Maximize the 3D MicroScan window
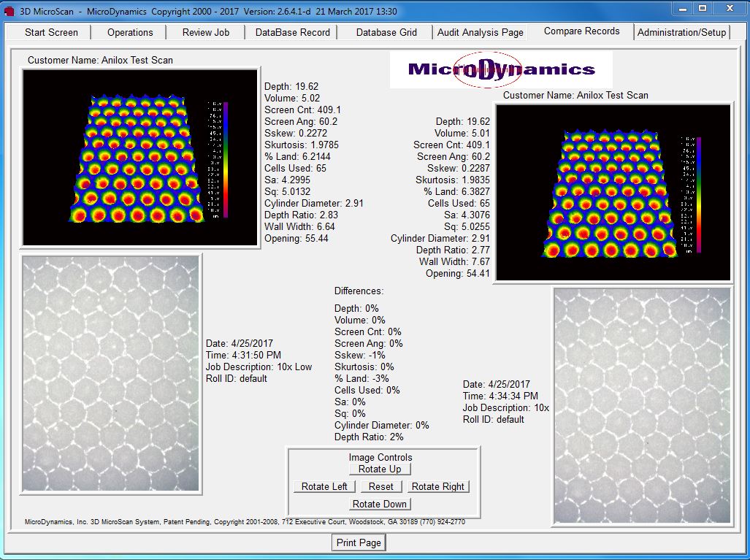This screenshot has width=750, height=560. (x=703, y=9)
